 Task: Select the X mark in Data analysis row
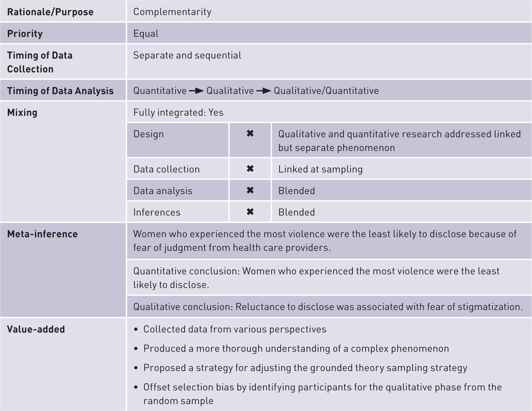(x=250, y=190)
